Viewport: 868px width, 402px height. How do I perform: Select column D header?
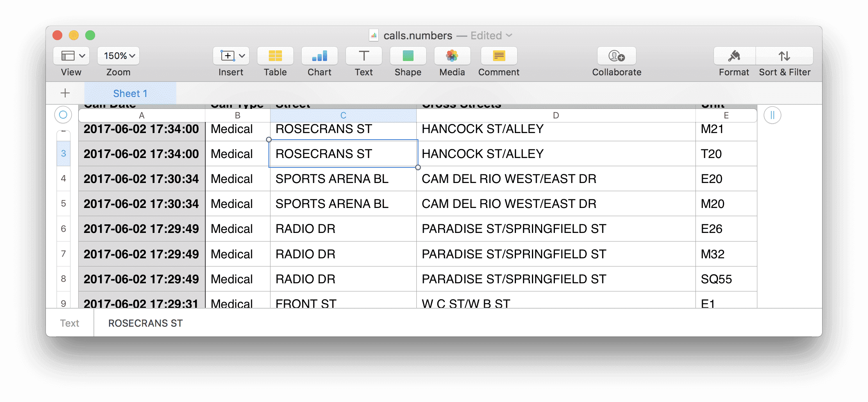coord(556,115)
